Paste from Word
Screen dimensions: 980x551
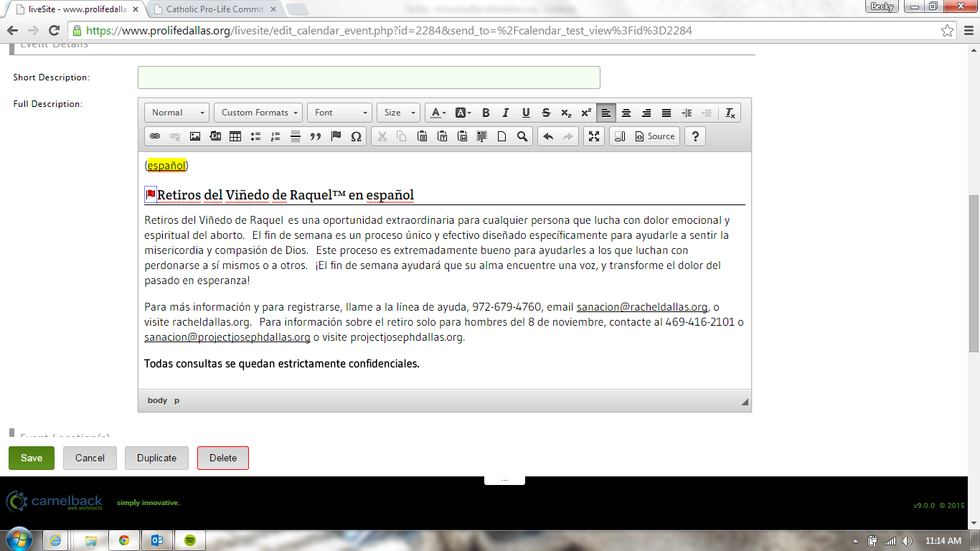(x=462, y=136)
